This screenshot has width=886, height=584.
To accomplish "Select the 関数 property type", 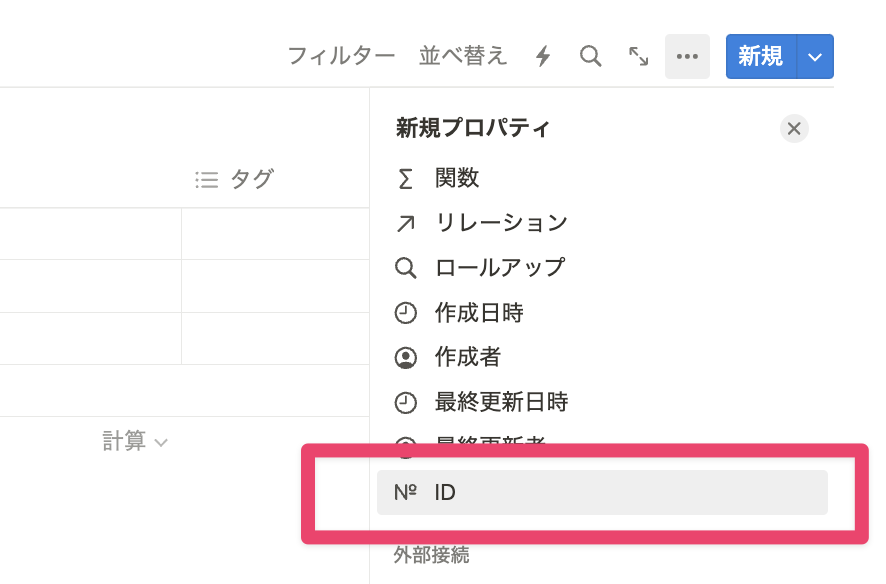I will [x=602, y=178].
